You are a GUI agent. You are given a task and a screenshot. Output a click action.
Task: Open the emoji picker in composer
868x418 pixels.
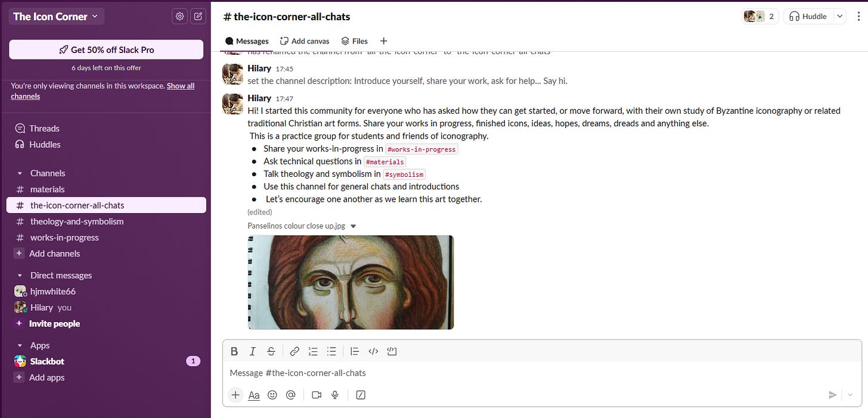pyautogui.click(x=272, y=395)
